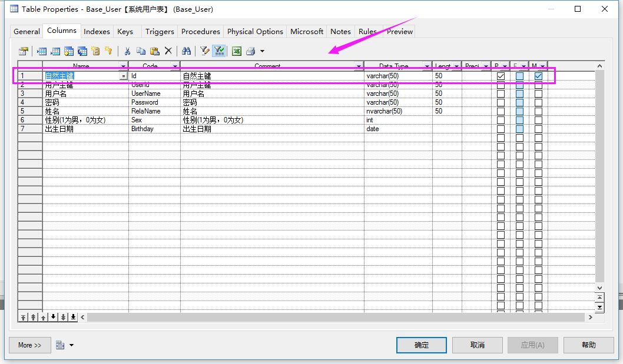Check the Mandatory box for the Sex row

click(x=538, y=120)
